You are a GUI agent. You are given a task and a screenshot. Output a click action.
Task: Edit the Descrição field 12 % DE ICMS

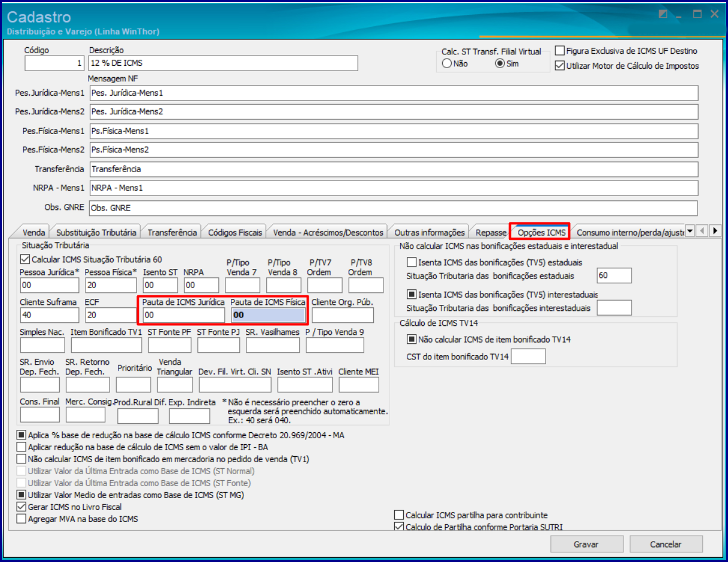(x=223, y=63)
